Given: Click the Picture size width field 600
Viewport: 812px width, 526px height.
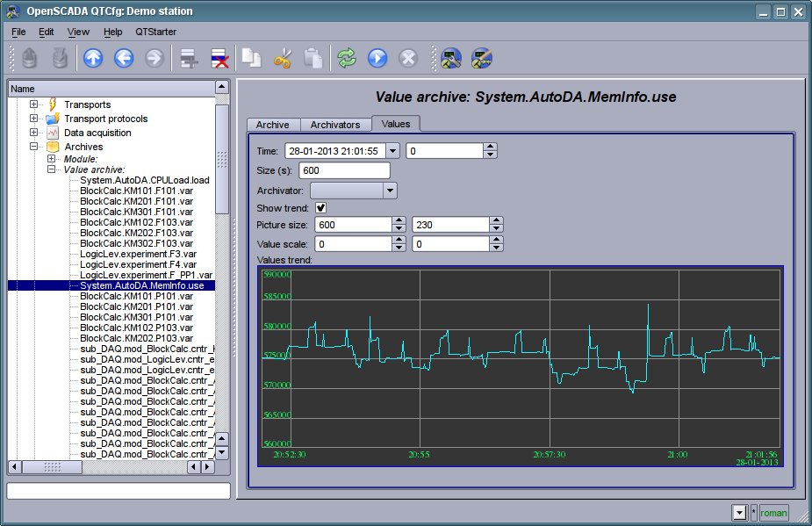Looking at the screenshot, I should pos(353,225).
